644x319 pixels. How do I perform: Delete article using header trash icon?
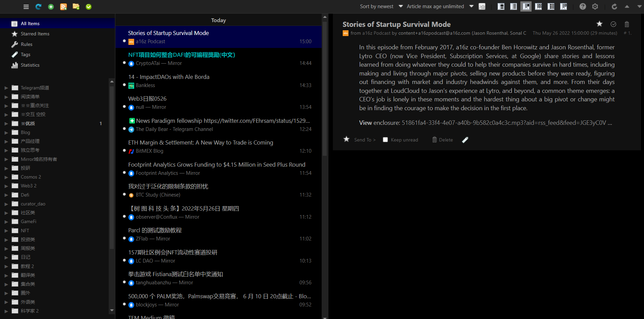pyautogui.click(x=627, y=24)
